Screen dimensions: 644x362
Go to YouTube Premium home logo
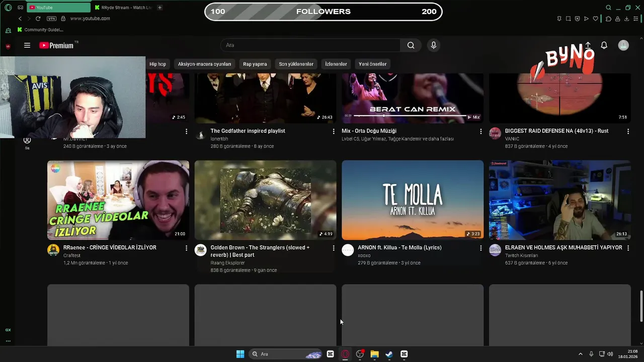(56, 45)
